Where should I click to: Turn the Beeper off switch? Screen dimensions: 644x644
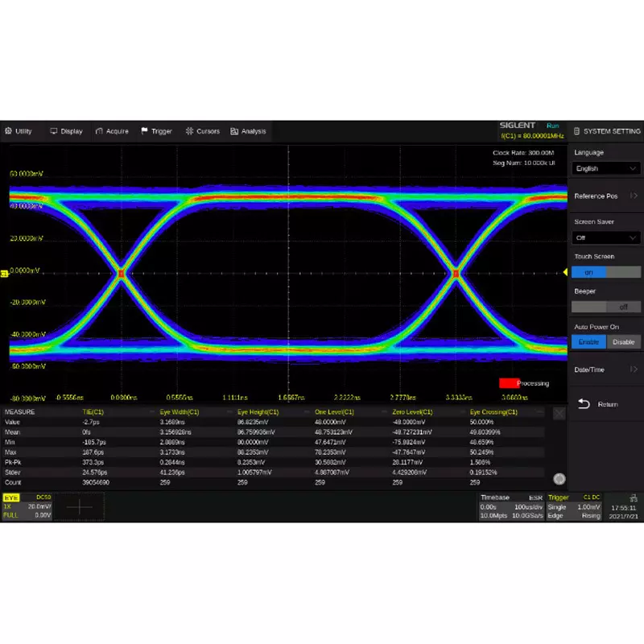pos(623,307)
